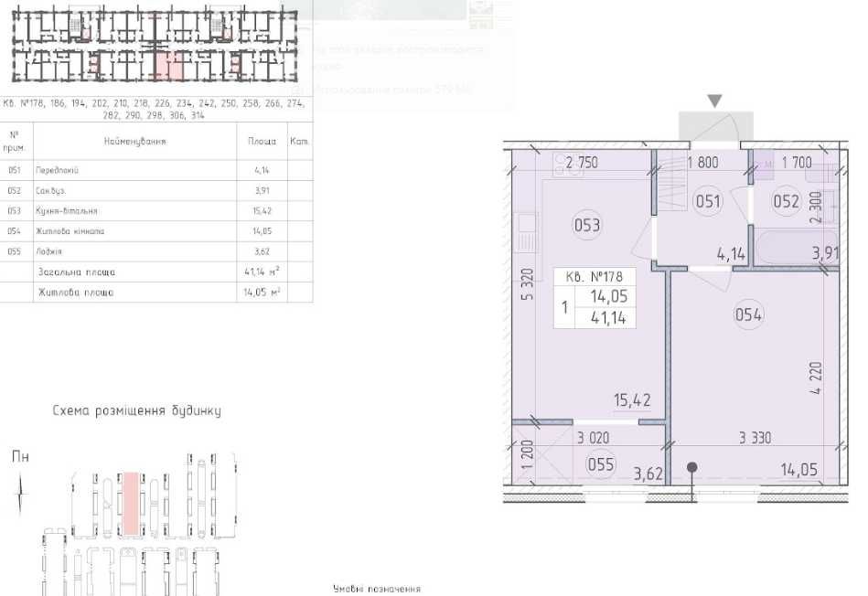Screen dimensions: 868x596
Task: Click the Лоджія row in table
Action: (x=156, y=251)
